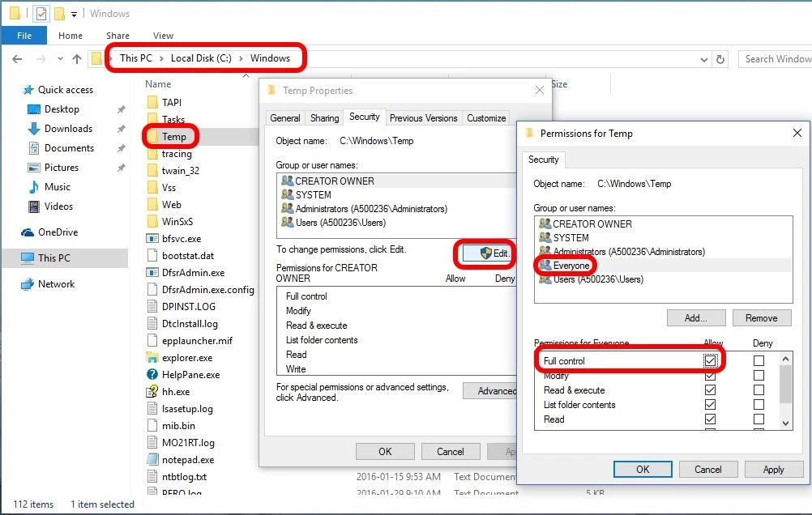Click the Downloads arrow icon

coord(34,129)
